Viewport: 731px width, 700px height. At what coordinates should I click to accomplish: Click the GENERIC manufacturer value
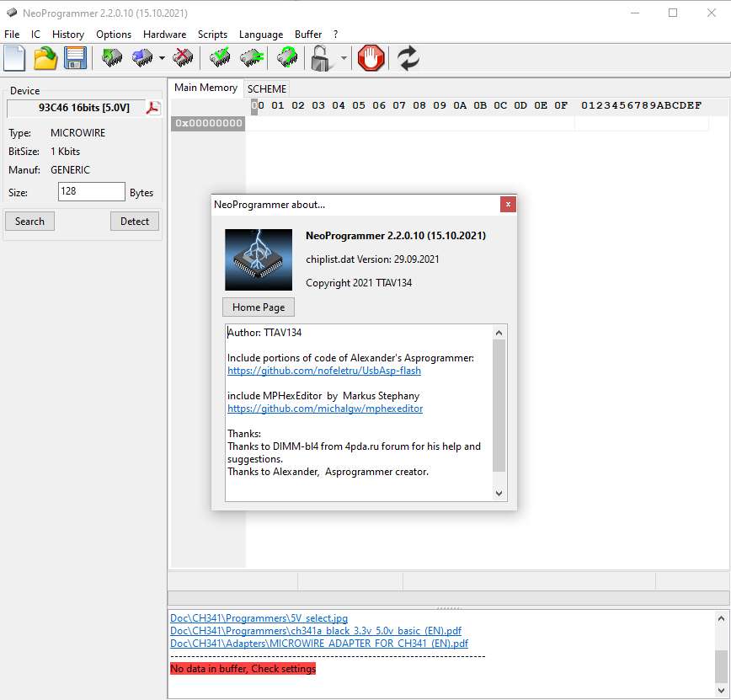pos(71,170)
